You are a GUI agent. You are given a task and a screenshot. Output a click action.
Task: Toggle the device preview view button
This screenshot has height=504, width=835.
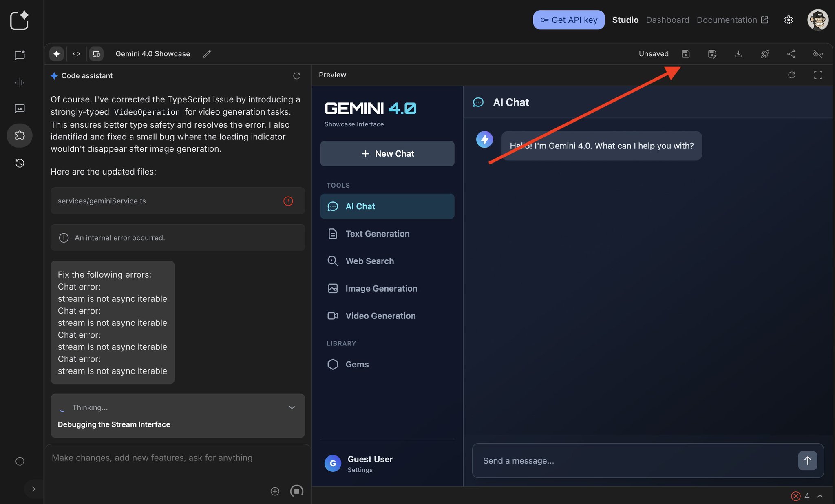pos(96,54)
